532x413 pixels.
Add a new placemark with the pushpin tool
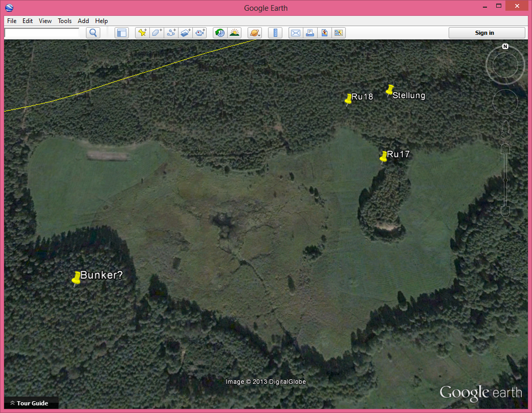point(142,33)
